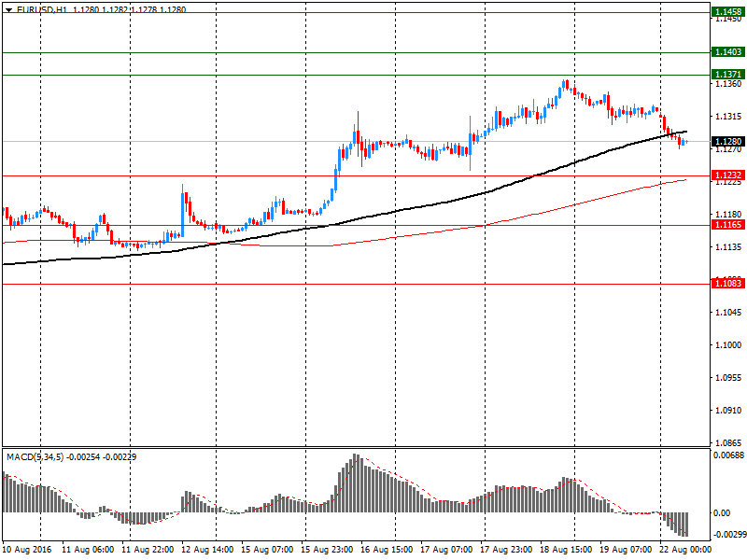The width and height of the screenshot is (747, 560).
Task: Click the 0.00688 MACD scale value
Action: 728,455
